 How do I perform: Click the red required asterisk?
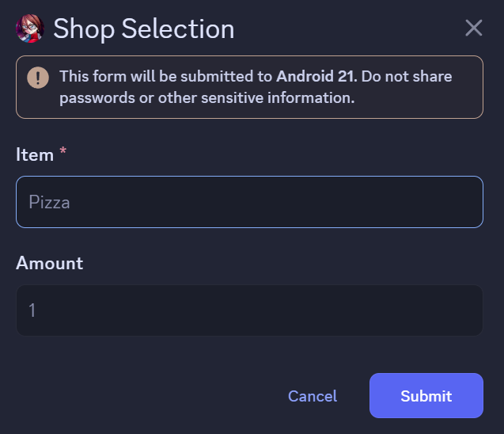63,153
